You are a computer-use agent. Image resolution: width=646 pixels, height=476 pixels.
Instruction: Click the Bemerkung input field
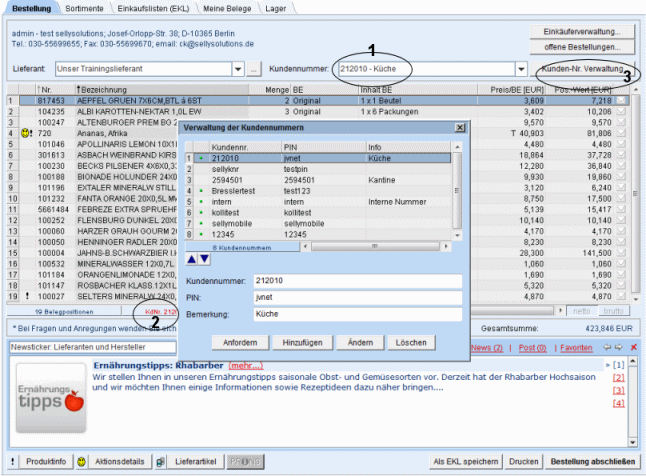(356, 314)
